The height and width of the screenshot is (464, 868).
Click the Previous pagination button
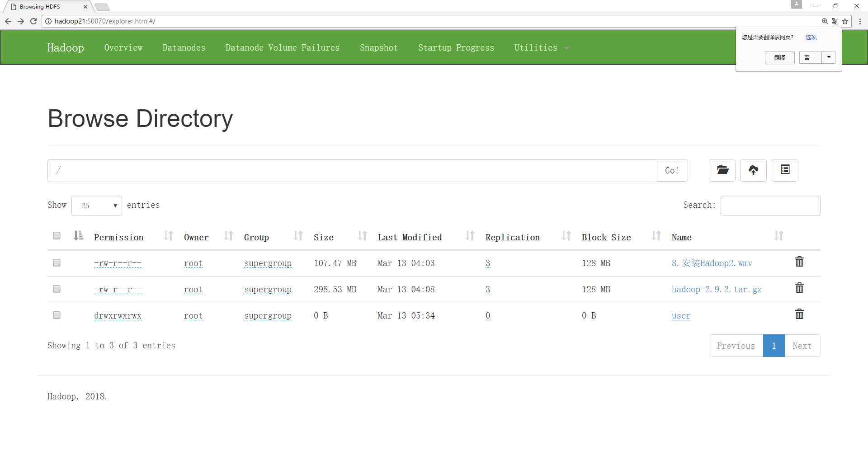736,346
